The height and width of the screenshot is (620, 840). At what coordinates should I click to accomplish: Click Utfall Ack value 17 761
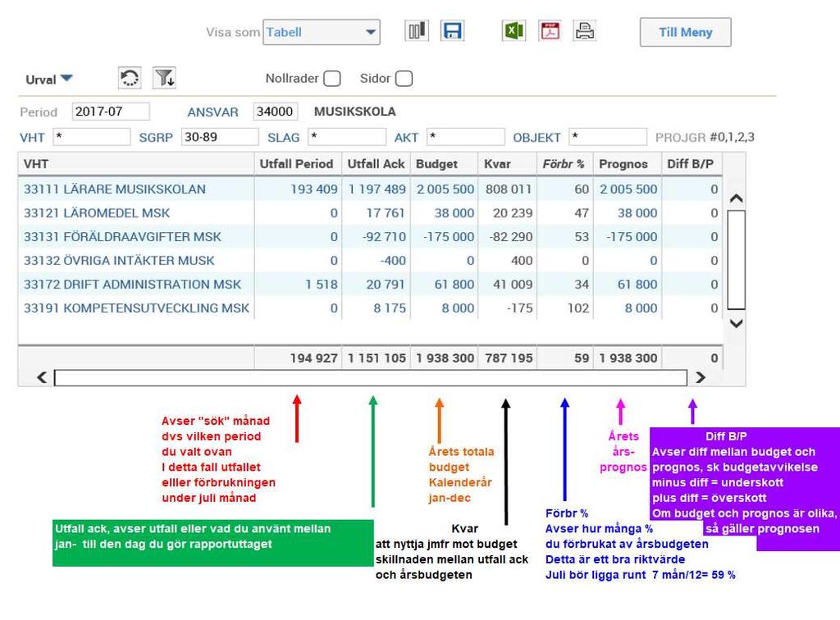[386, 213]
